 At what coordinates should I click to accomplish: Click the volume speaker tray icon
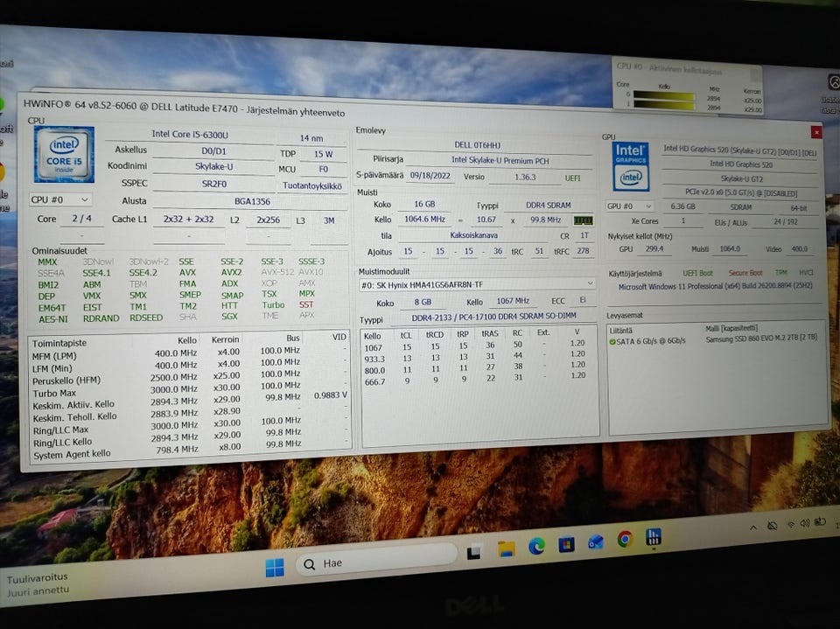805,523
